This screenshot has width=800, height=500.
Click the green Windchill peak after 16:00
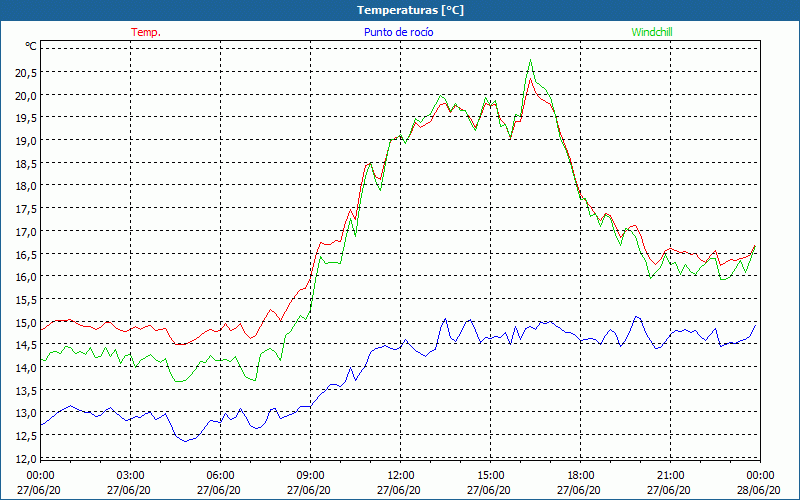(531, 60)
